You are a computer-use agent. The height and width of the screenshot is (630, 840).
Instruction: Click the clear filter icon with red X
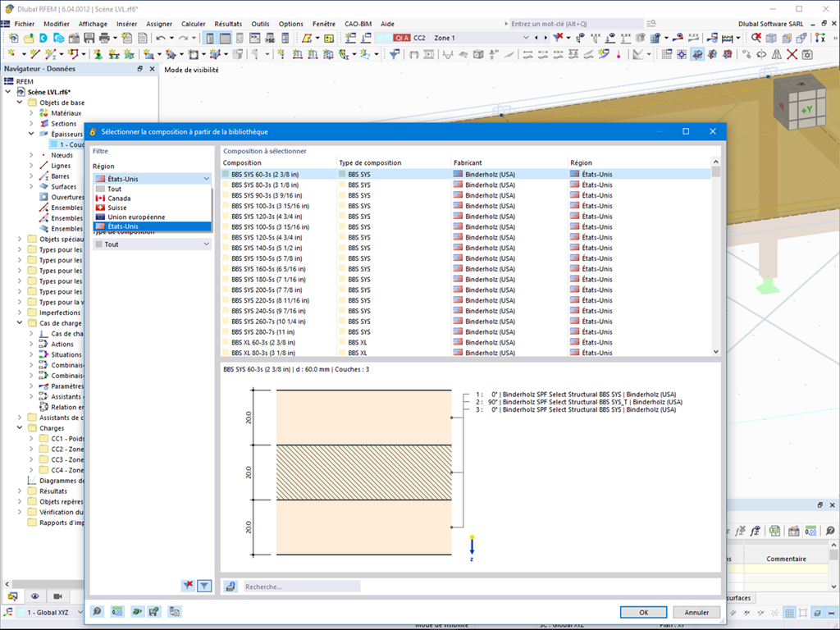(189, 586)
